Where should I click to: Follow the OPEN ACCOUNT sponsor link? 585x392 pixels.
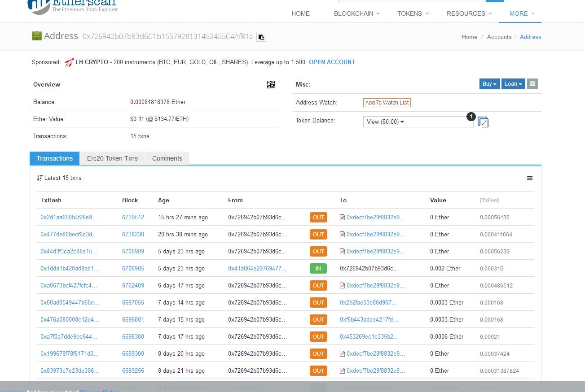pyautogui.click(x=332, y=62)
